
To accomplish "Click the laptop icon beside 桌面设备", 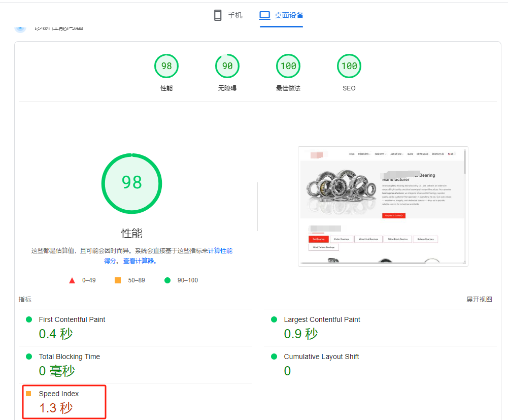I will [x=264, y=15].
